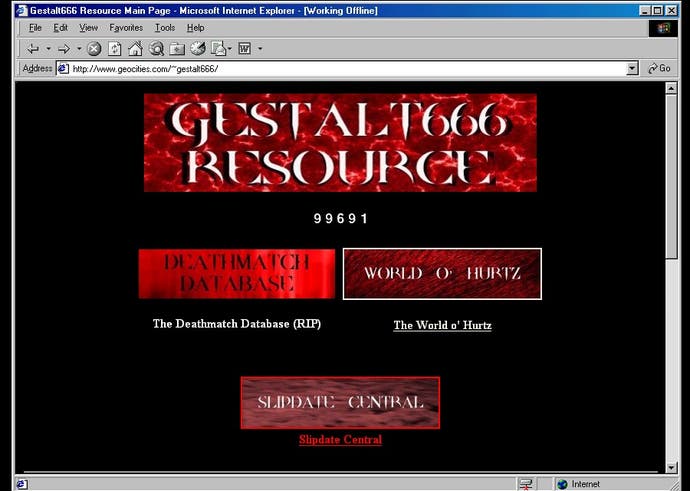This screenshot has height=491, width=690.
Task: Edit the page with the Word icon
Action: tap(245, 48)
